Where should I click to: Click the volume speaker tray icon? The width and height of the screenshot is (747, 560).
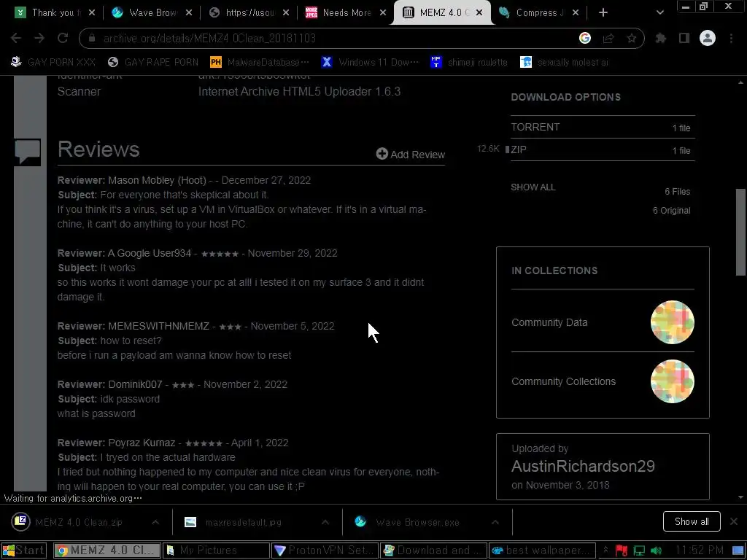(657, 551)
